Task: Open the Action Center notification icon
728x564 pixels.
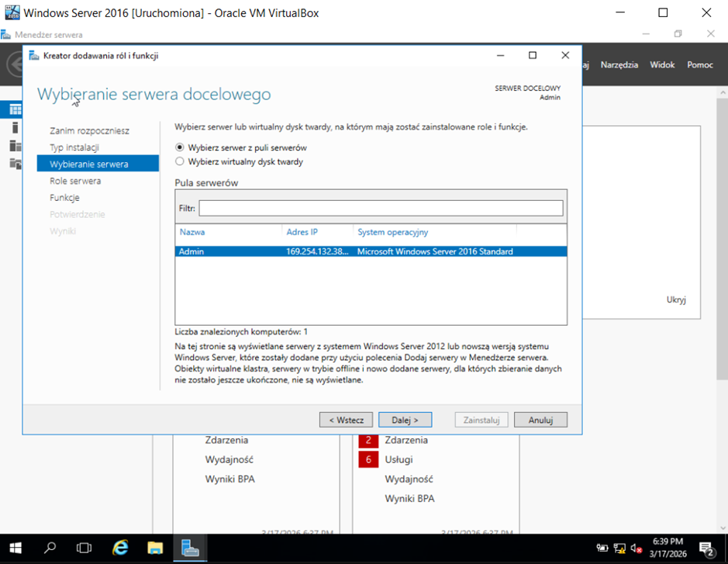Action: point(706,548)
